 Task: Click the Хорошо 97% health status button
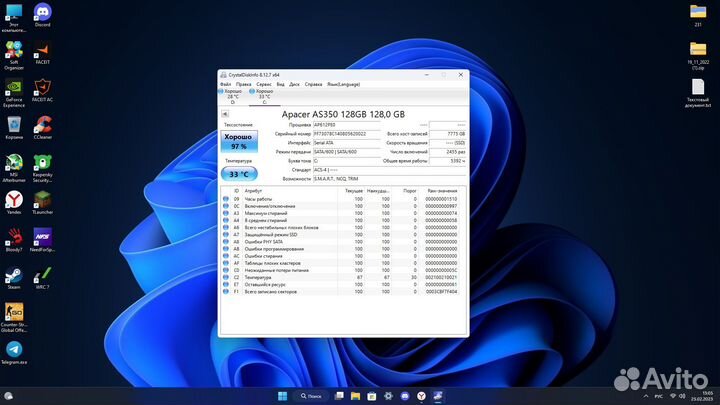pyautogui.click(x=238, y=141)
